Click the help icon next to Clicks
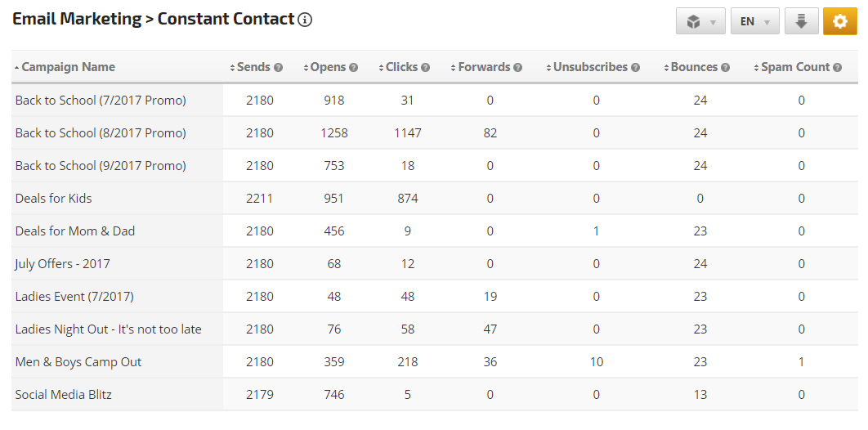The height and width of the screenshot is (430, 868). [426, 68]
